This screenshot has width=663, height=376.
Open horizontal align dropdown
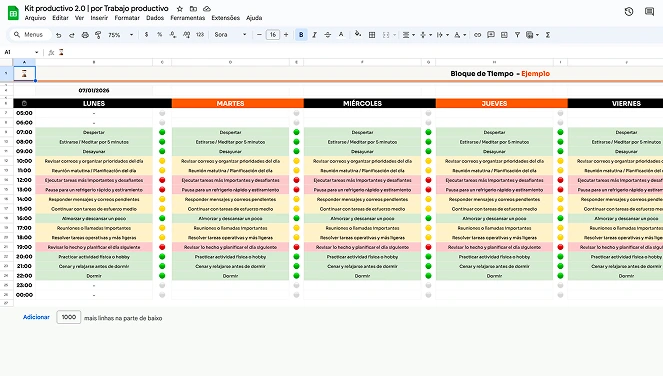408,35
